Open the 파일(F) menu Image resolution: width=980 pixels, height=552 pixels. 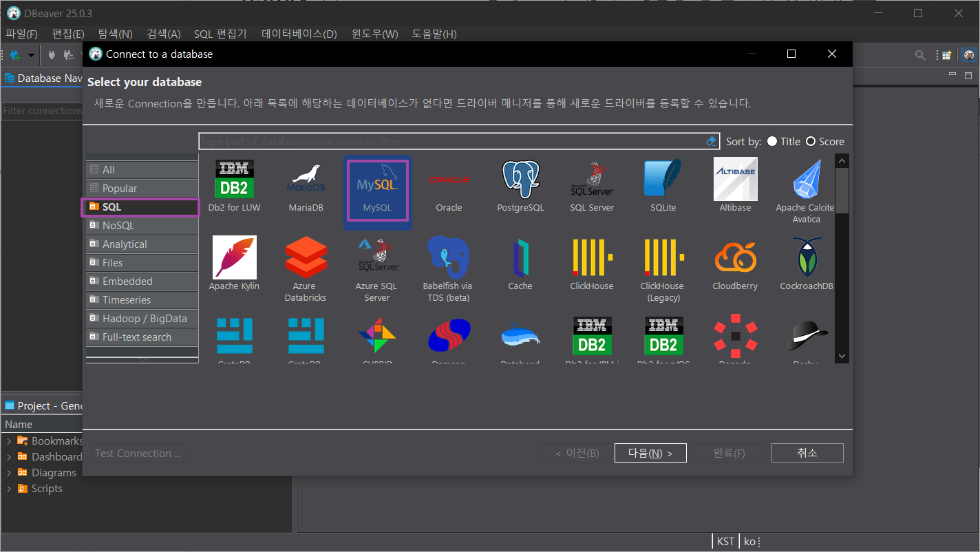click(x=21, y=34)
